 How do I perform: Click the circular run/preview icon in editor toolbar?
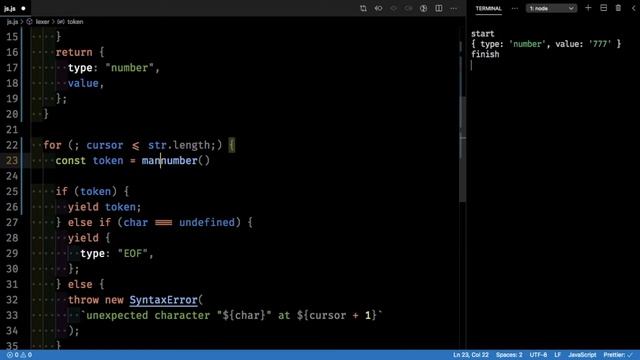click(x=423, y=8)
